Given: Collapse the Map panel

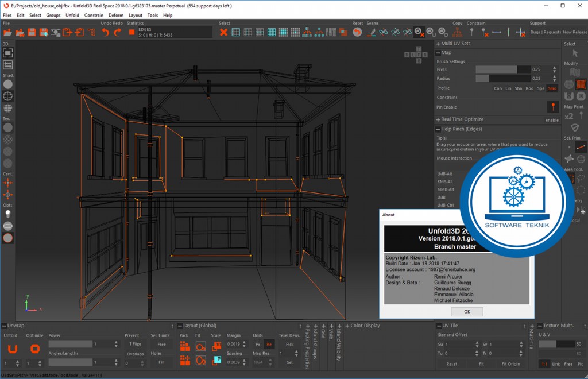Looking at the screenshot, I should (x=438, y=53).
